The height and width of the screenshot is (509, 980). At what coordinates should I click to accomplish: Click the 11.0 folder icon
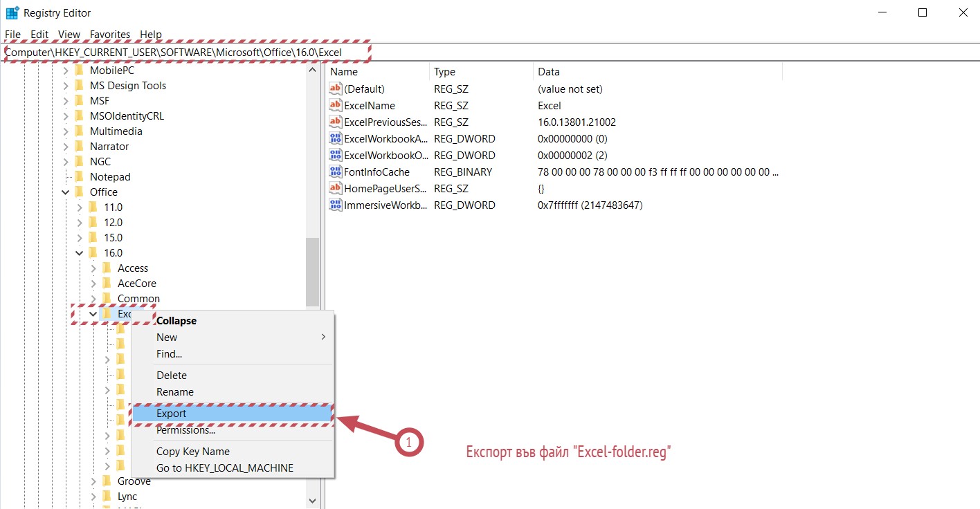pyautogui.click(x=93, y=207)
